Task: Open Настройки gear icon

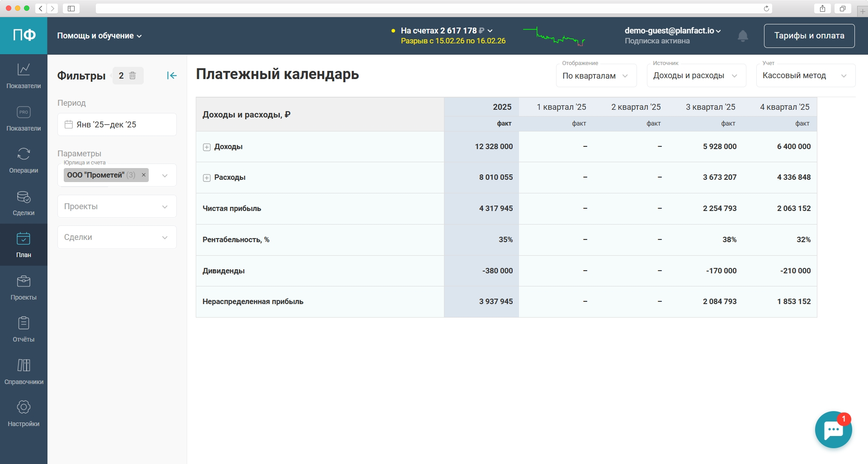Action: pyautogui.click(x=24, y=413)
